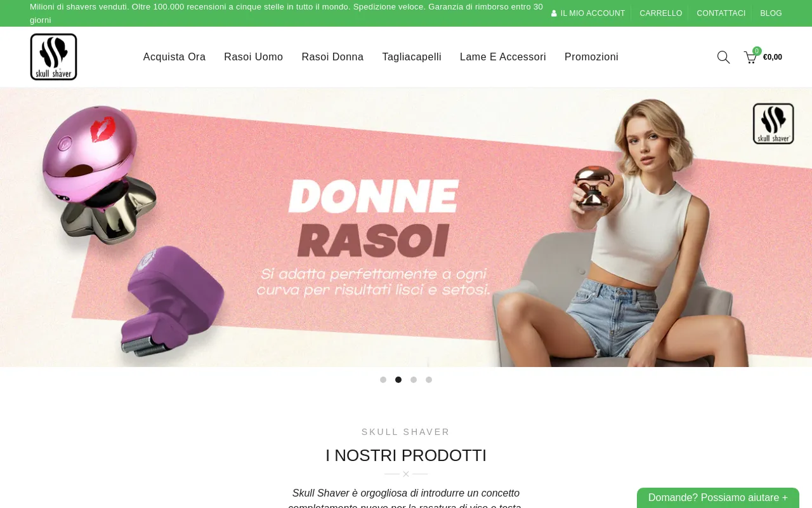The width and height of the screenshot is (812, 508).
Task: Click the Skull Shaver badge on banner
Action: click(773, 124)
